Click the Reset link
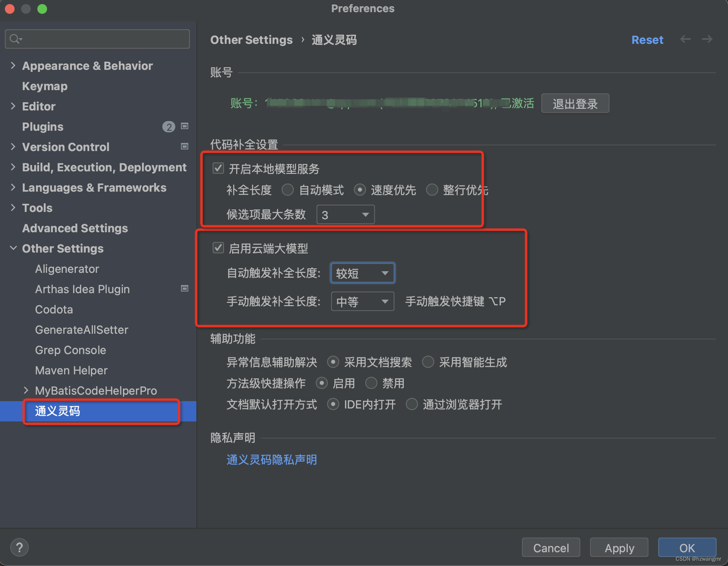 pos(647,40)
